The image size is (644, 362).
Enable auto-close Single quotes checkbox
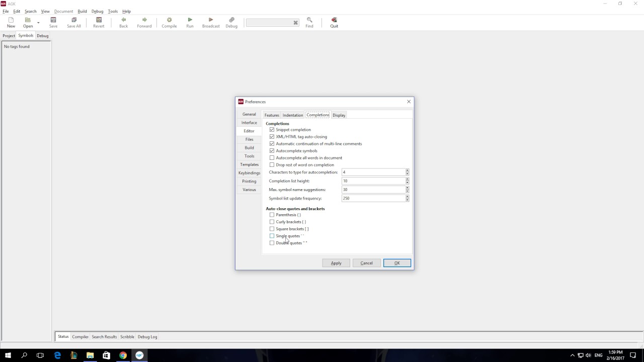[272, 236]
